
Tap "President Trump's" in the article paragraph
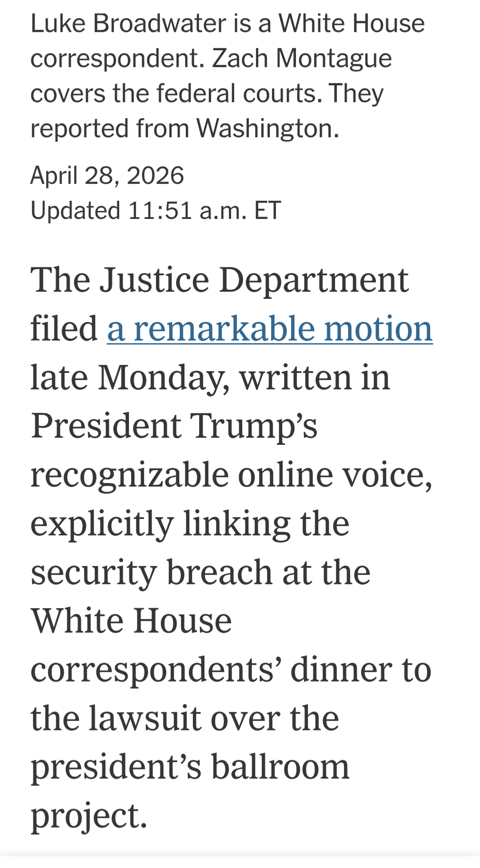pyautogui.click(x=174, y=426)
